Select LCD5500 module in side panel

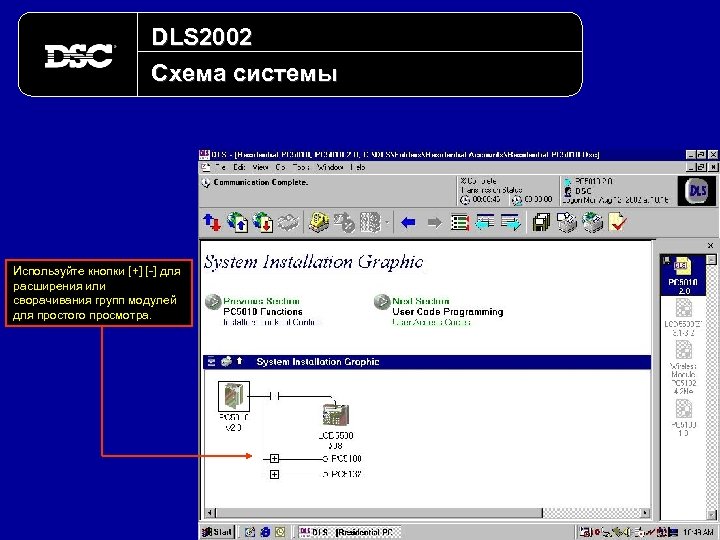tap(683, 317)
